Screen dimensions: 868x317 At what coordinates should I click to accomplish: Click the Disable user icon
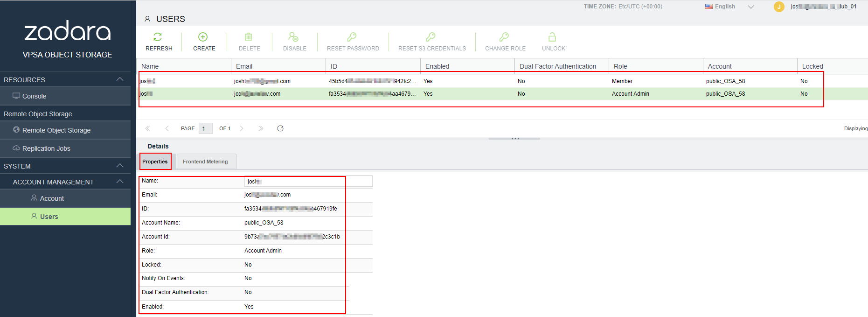293,37
